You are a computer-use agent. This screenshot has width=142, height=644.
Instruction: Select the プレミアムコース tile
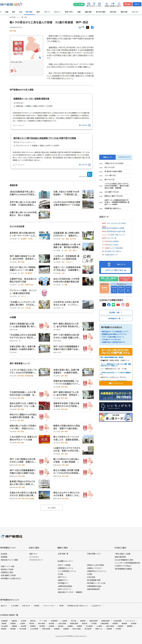tap(121, 290)
